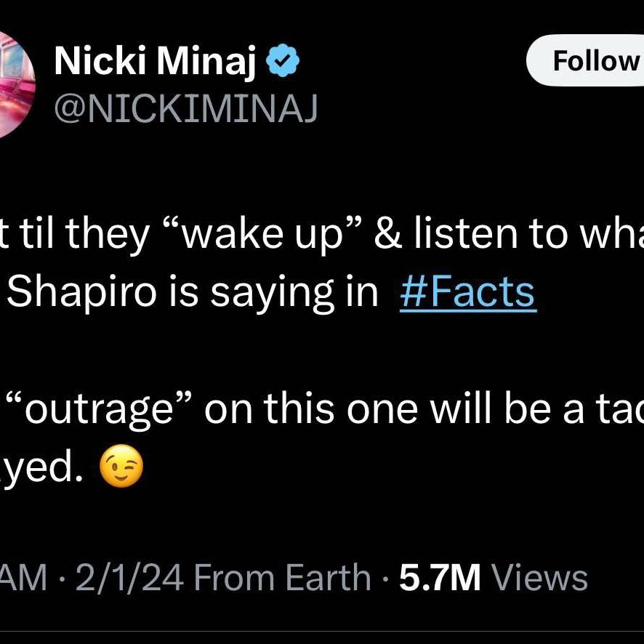
Task: Click the 5.7M view count
Action: pyautogui.click(x=440, y=577)
